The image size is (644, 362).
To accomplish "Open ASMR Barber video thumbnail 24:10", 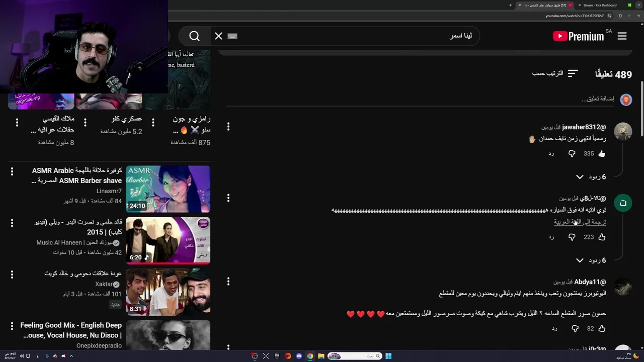I will coord(168,189).
